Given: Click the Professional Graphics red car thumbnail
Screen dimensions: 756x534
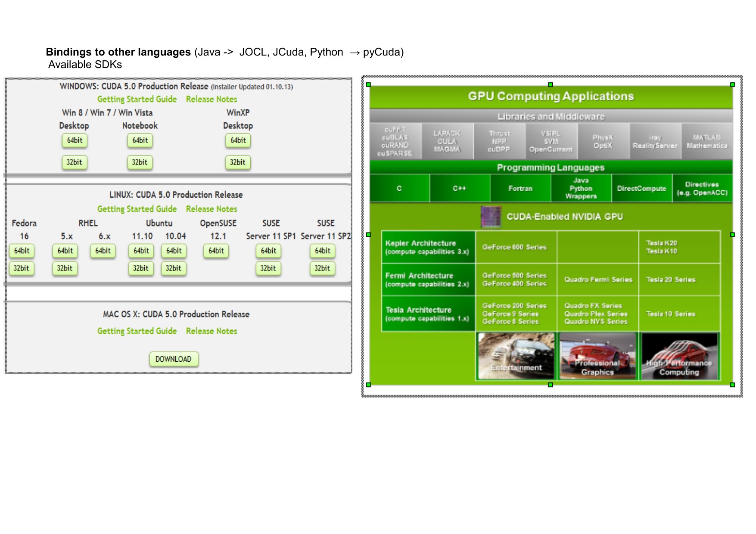Looking at the screenshot, I should point(597,356).
